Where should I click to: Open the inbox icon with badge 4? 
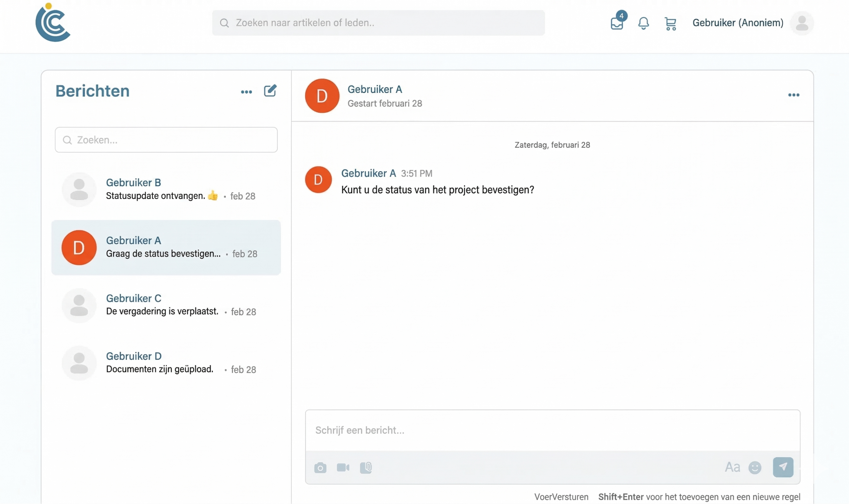[x=617, y=23]
